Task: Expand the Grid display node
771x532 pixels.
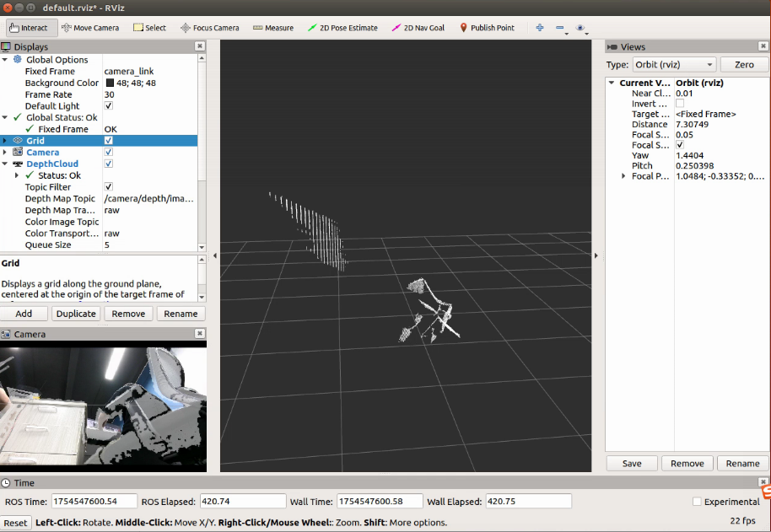Action: coord(5,141)
